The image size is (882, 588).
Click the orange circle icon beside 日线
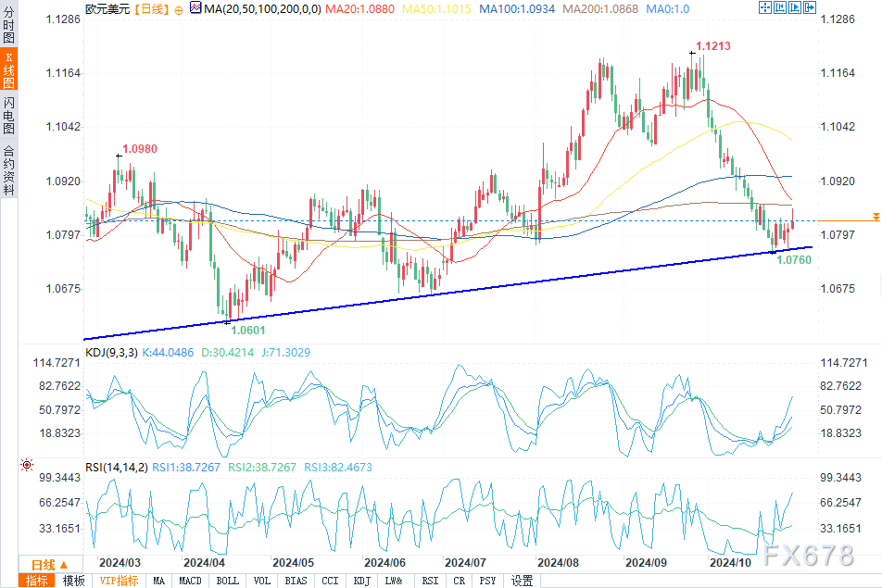pyautogui.click(x=179, y=8)
